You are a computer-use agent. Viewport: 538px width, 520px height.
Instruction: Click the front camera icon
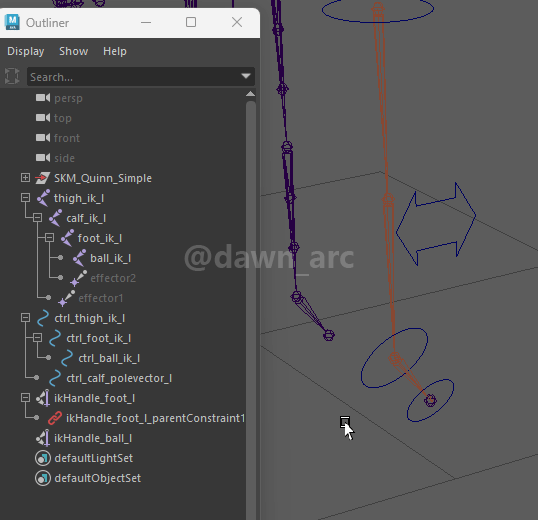coord(43,138)
